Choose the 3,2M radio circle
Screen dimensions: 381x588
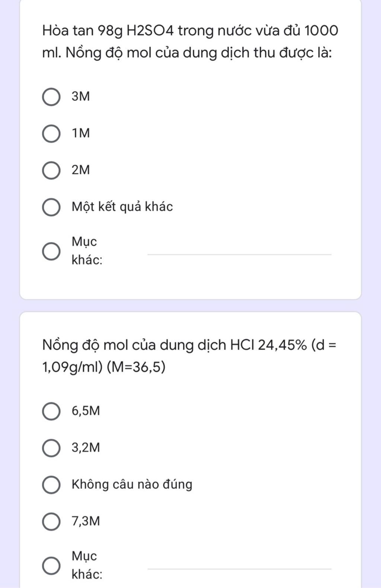tap(51, 448)
